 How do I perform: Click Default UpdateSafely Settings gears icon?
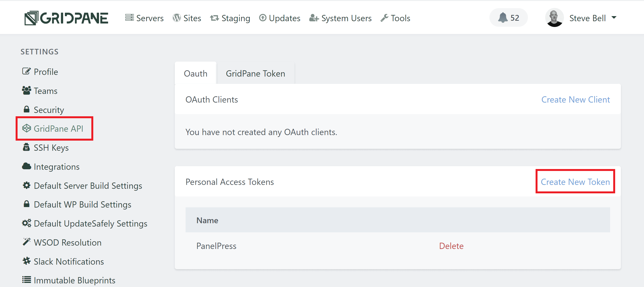[x=26, y=223]
